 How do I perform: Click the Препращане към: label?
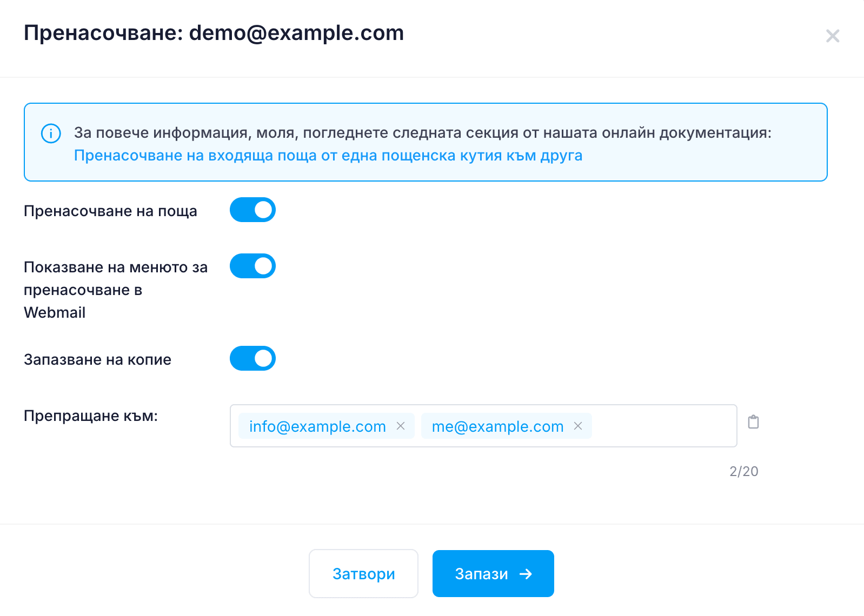[91, 416]
